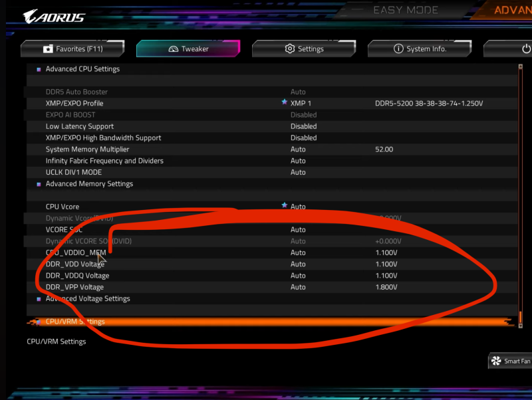Select System Memory Multiplier label

pos(87,150)
